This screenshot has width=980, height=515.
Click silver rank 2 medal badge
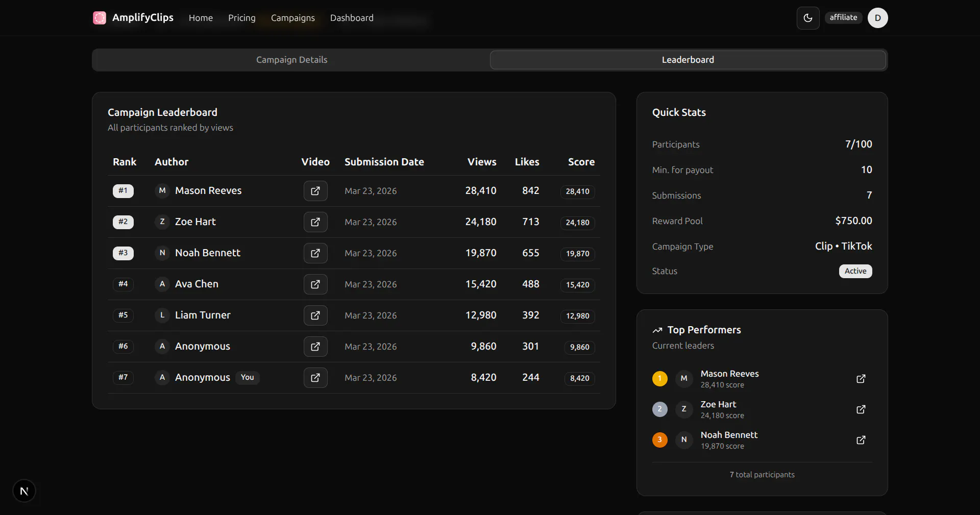click(x=659, y=409)
